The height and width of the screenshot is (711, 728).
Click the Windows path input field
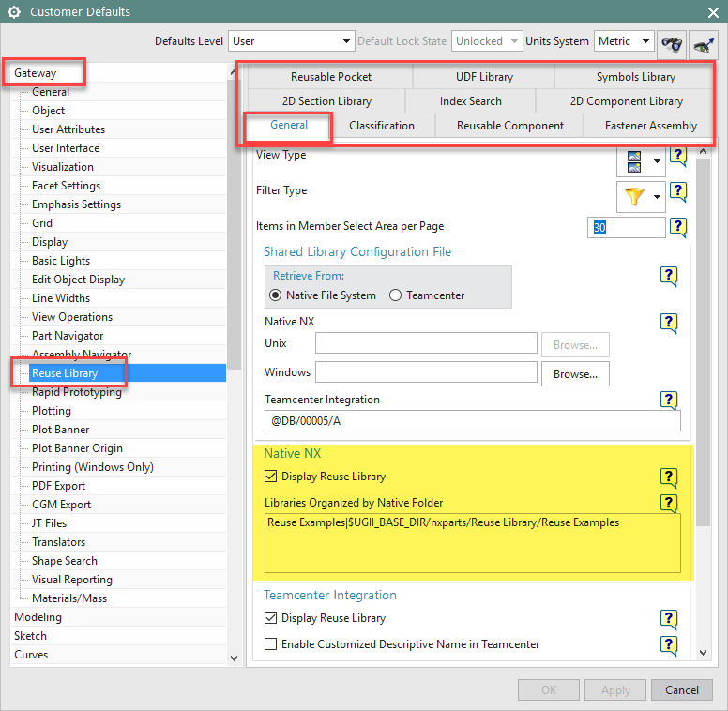(x=426, y=372)
